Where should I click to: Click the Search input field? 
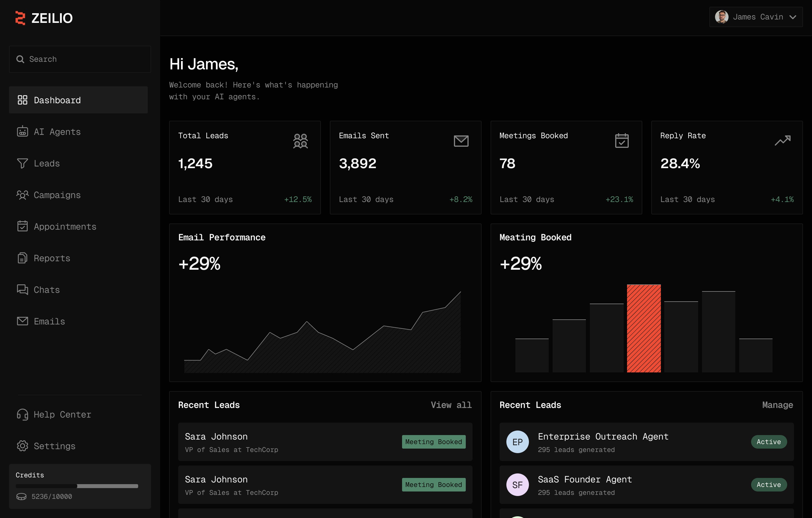click(x=80, y=59)
